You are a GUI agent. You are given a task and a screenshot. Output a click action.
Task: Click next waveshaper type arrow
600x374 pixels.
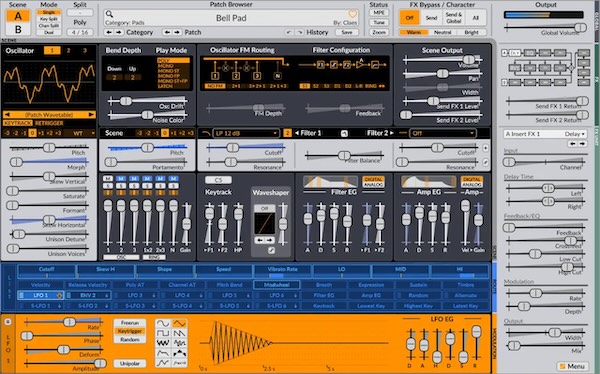point(269,240)
